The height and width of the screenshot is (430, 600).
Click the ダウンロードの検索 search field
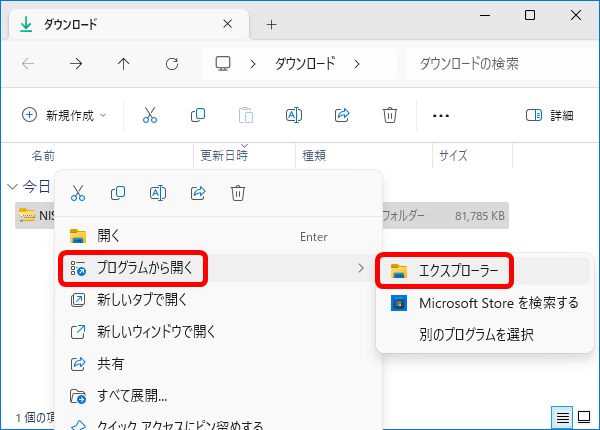[x=495, y=63]
